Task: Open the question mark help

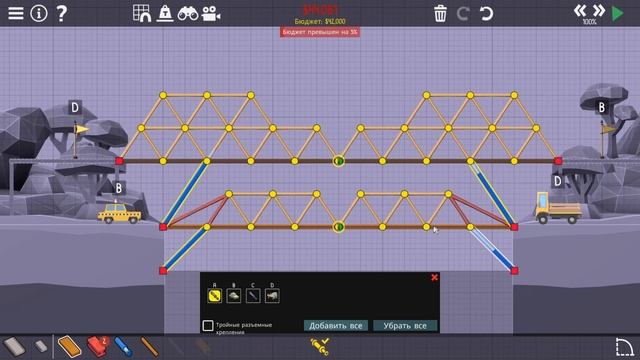Action: (61, 13)
